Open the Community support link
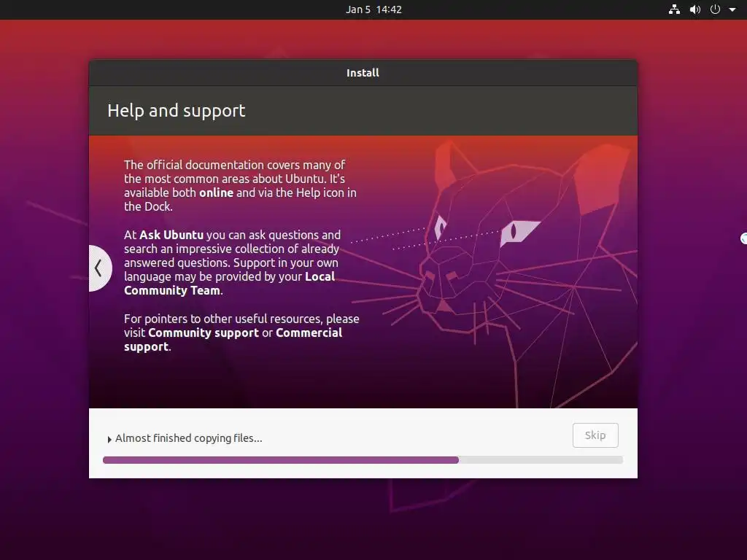 [x=204, y=332]
